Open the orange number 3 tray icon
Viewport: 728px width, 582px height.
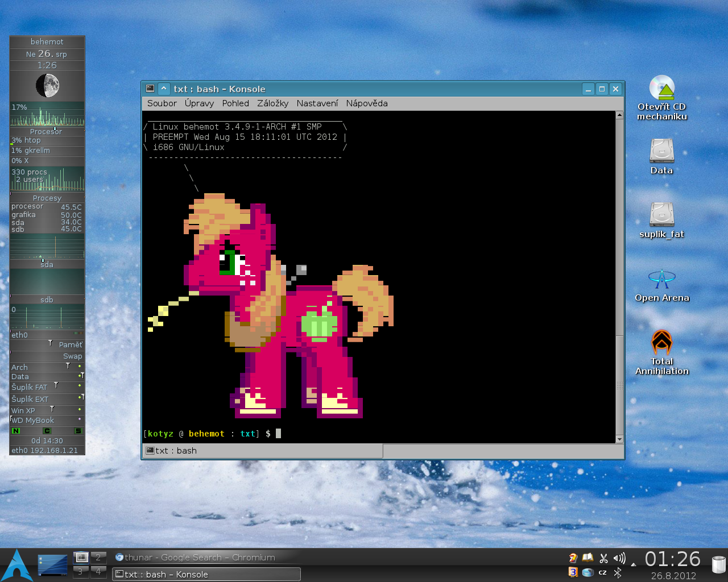573,572
